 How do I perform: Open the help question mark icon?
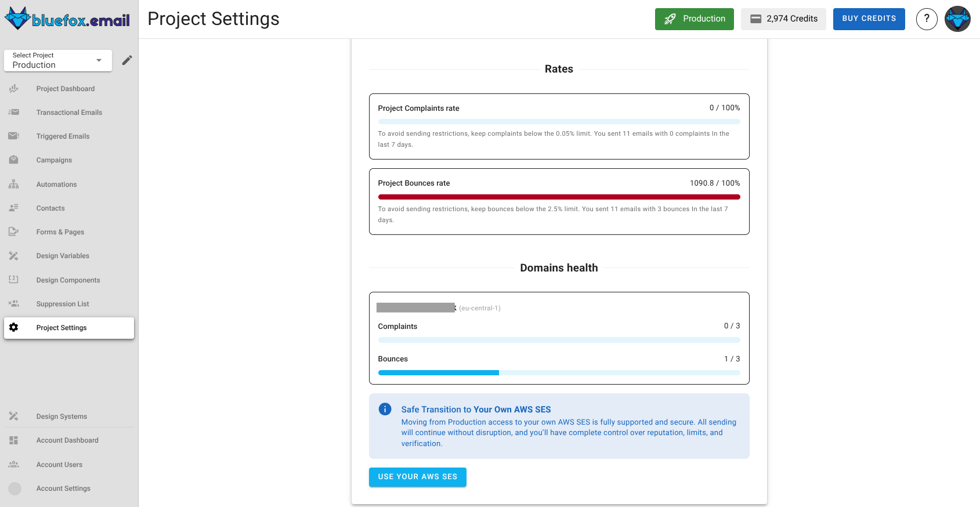(927, 19)
